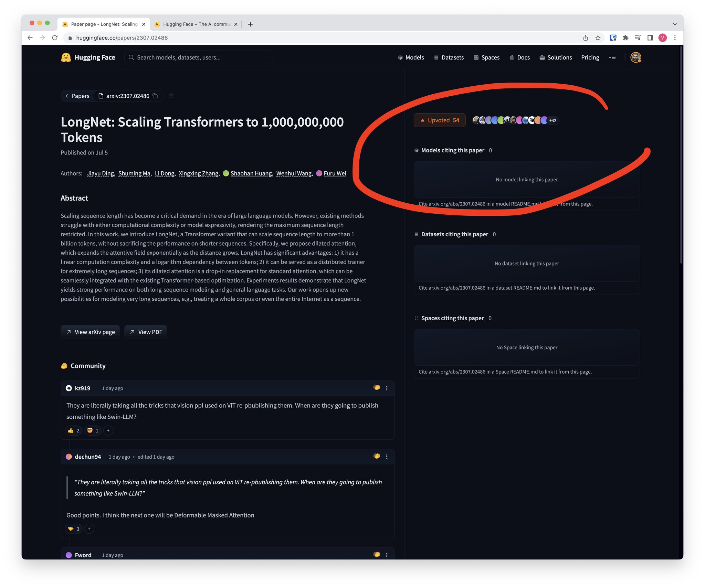Screen dimensions: 705x588
Task: Open the blue browser extension icon
Action: point(613,38)
